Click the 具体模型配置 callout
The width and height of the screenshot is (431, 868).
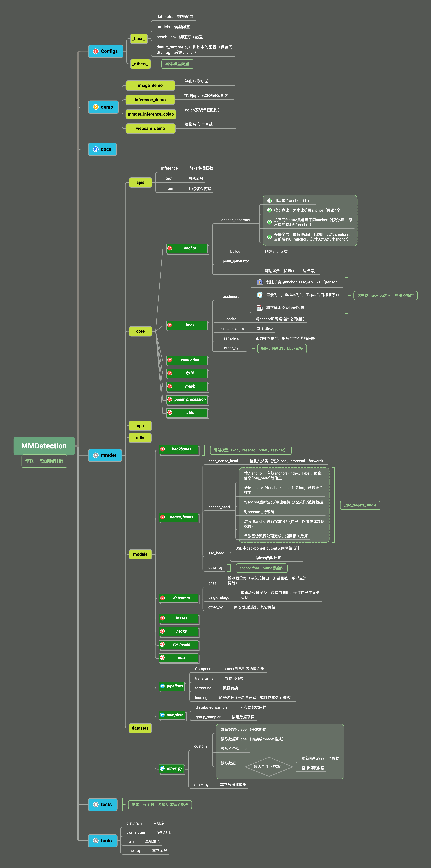(177, 64)
